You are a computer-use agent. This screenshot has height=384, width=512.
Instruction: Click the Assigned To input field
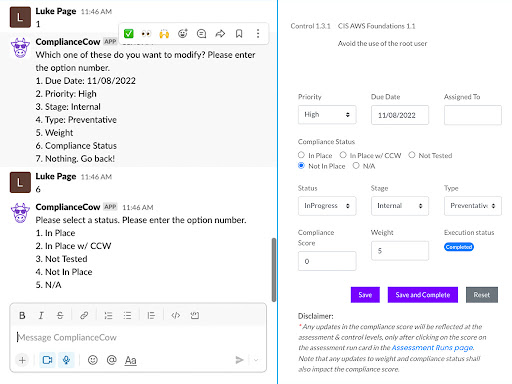473,115
